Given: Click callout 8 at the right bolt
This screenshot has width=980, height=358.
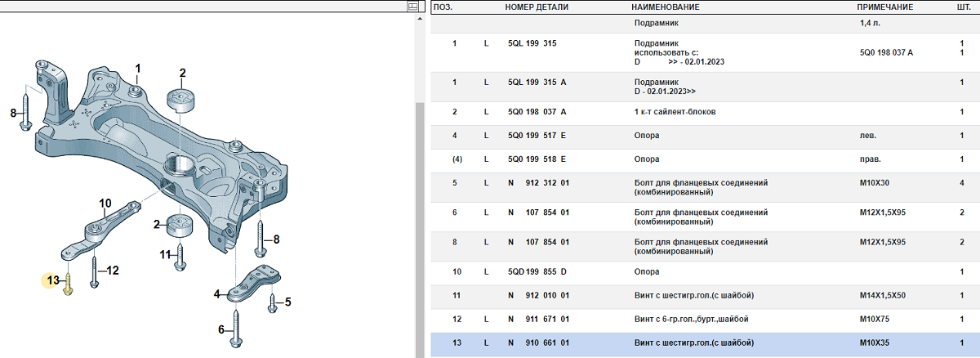Looking at the screenshot, I should tap(276, 239).
